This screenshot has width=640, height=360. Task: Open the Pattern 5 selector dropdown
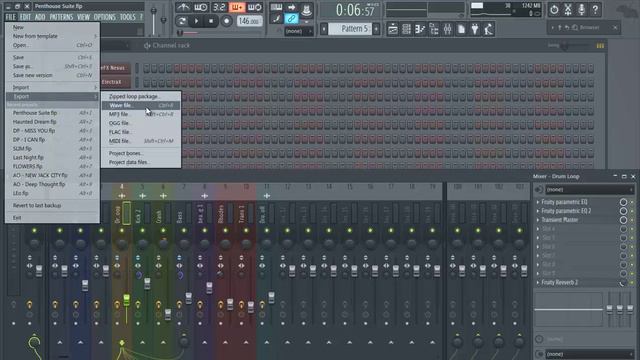350,29
